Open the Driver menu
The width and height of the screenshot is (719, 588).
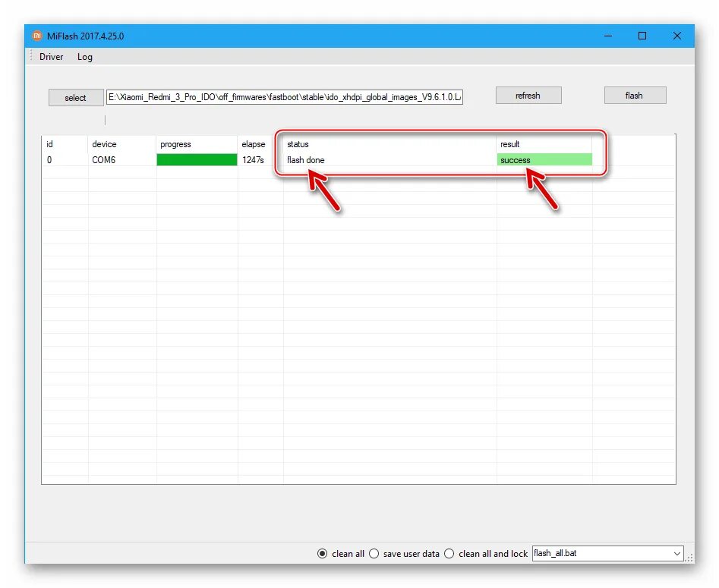52,57
